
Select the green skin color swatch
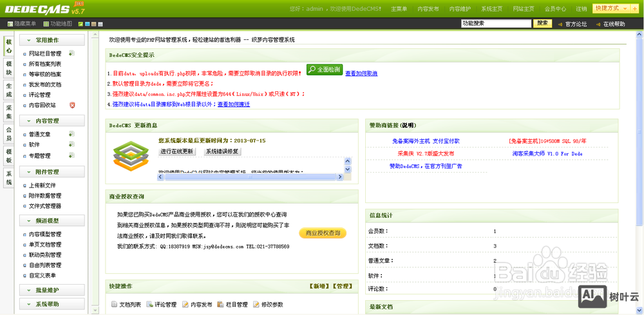pyautogui.click(x=80, y=24)
